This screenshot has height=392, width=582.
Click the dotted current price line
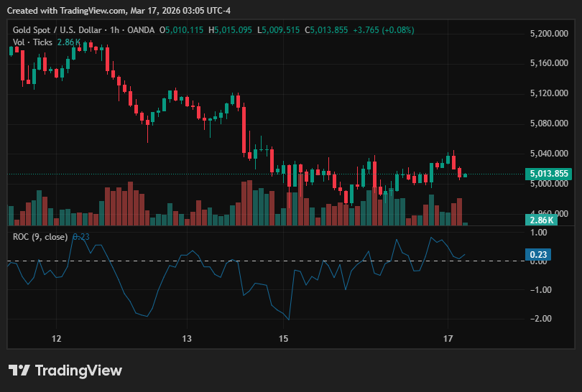pyautogui.click(x=266, y=174)
